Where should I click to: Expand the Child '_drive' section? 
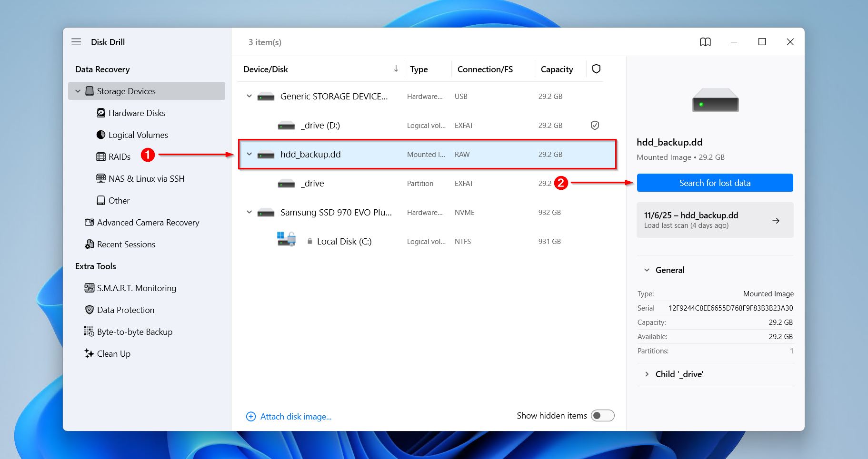[x=647, y=374]
